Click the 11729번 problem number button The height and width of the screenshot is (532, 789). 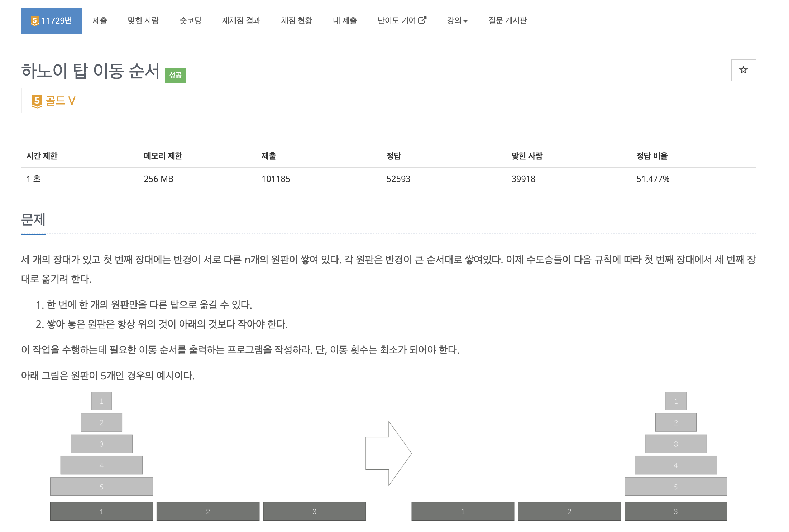tap(51, 20)
